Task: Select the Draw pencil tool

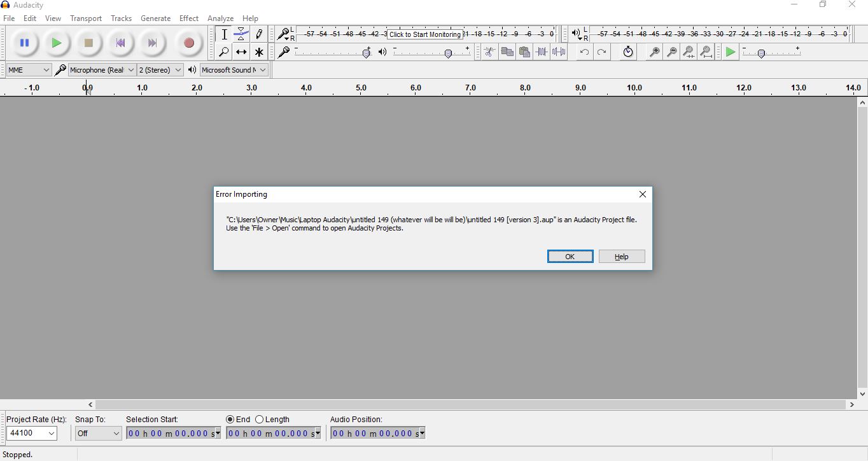Action: tap(258, 34)
